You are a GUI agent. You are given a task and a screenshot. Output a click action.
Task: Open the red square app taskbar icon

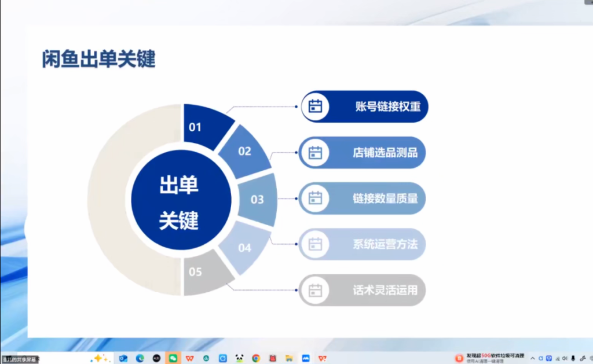[272, 358]
